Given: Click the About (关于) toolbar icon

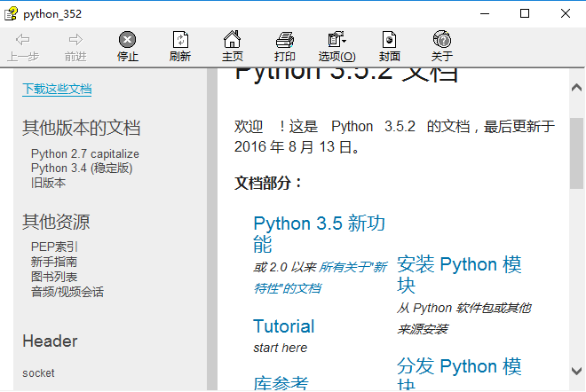Looking at the screenshot, I should [x=441, y=40].
